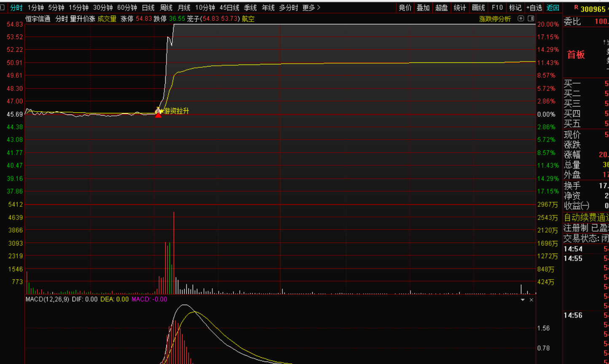The width and height of the screenshot is (609, 364).
Task: Click the 竞价 auction button
Action: click(405, 8)
